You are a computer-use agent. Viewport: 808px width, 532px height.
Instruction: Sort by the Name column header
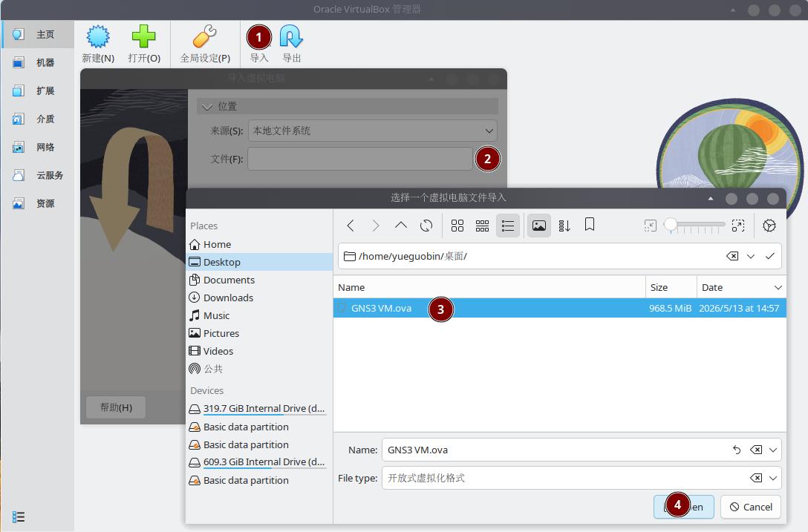[489, 287]
